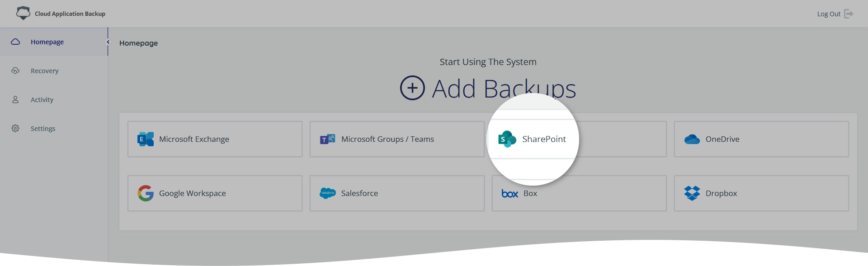Click the Cloud Application Backup logo icon
This screenshot has height=266, width=868.
[x=23, y=13]
